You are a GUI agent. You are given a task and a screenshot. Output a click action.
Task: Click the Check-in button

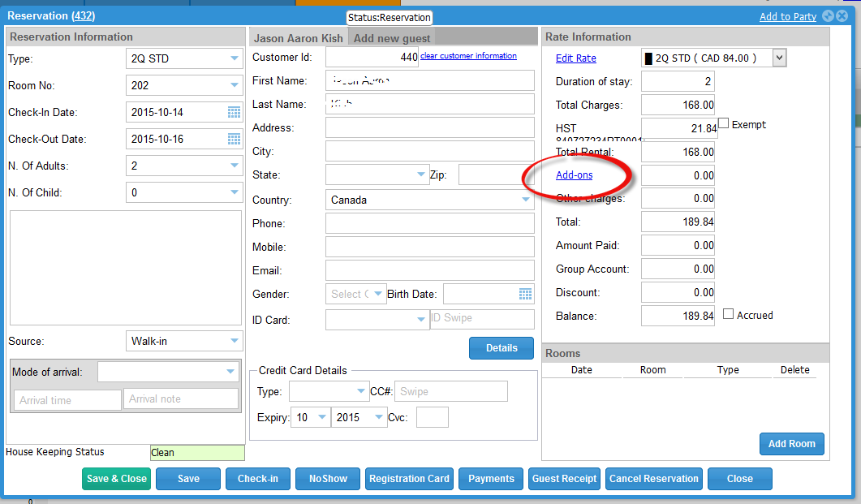click(x=257, y=479)
